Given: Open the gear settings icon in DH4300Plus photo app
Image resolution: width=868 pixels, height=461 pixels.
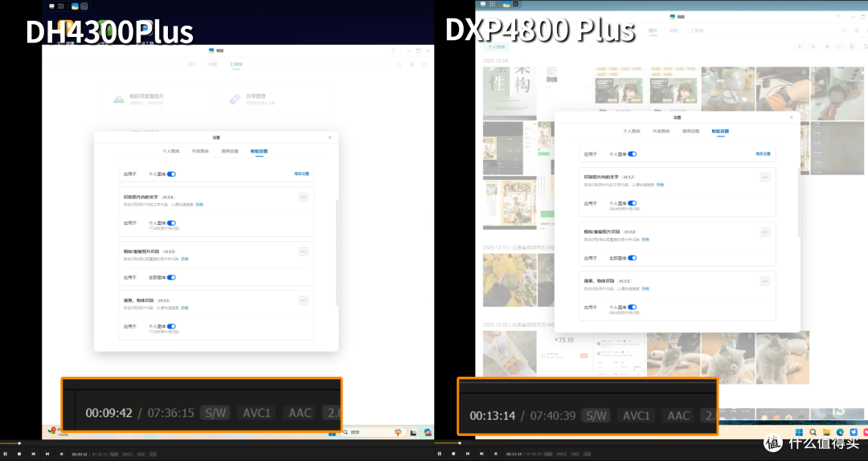Looking at the screenshot, I should point(411,64).
